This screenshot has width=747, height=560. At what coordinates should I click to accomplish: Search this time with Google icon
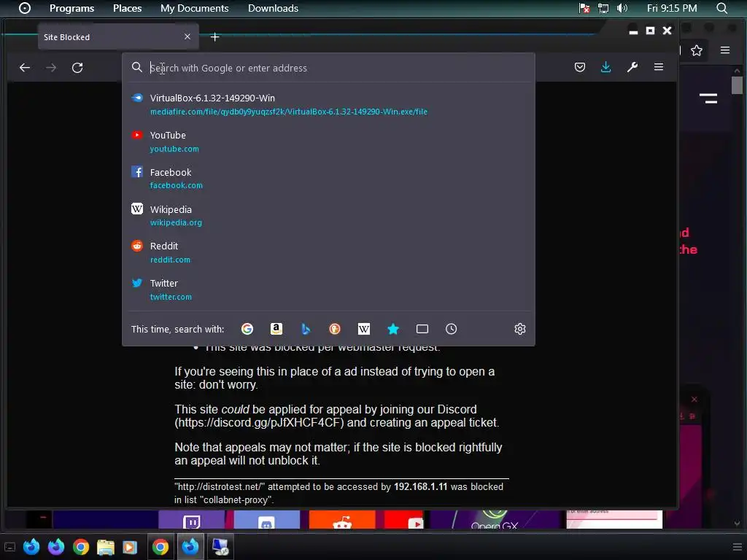(x=247, y=329)
